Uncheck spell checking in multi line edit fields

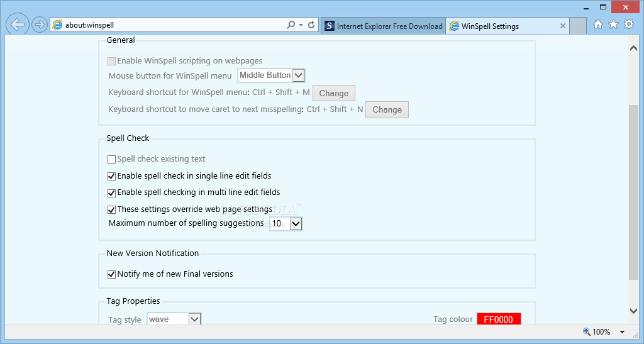(111, 193)
